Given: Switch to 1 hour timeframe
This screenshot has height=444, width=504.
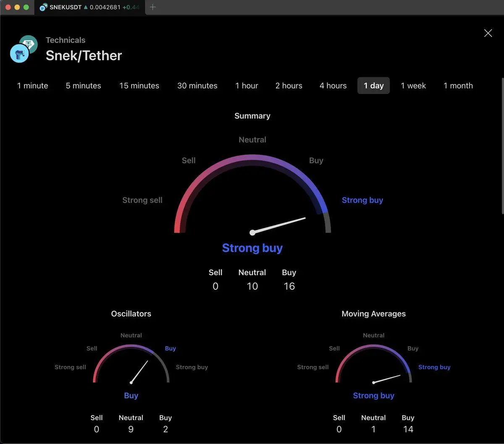Looking at the screenshot, I should tap(247, 86).
